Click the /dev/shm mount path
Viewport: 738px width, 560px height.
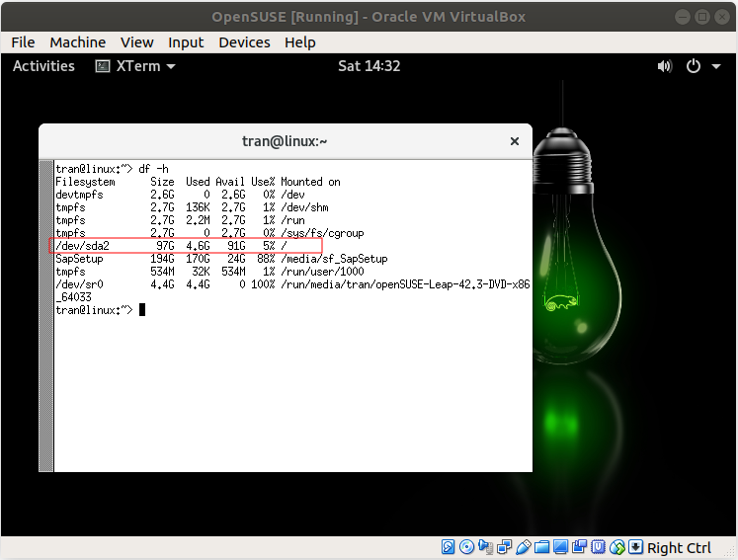[x=304, y=207]
